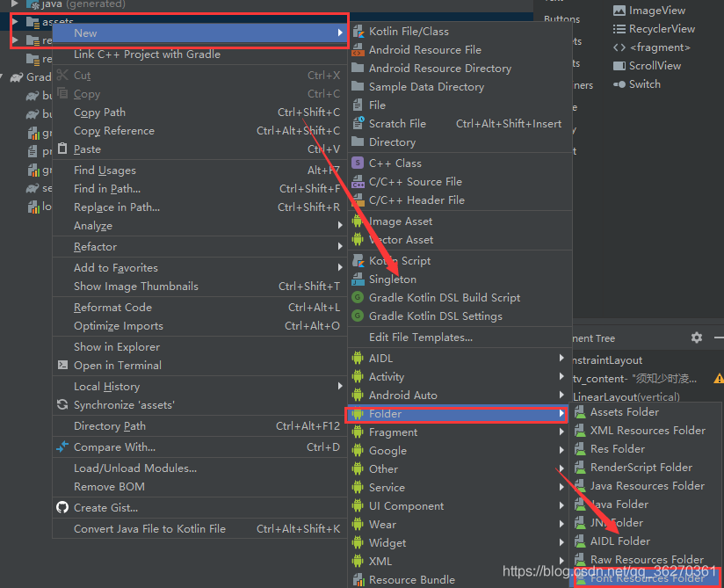Viewport: 724px width, 588px height.
Task: Open the Fragment submenu arrow
Action: pos(561,432)
